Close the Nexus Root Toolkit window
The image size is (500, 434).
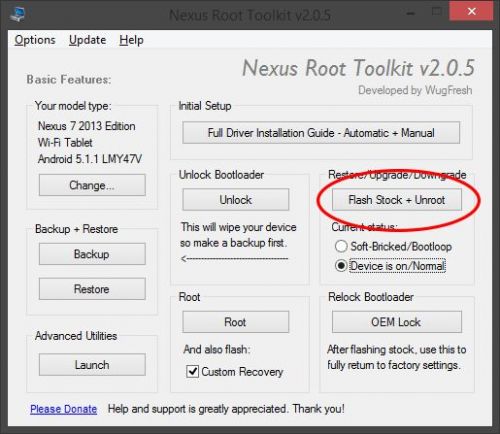pyautogui.click(x=471, y=11)
